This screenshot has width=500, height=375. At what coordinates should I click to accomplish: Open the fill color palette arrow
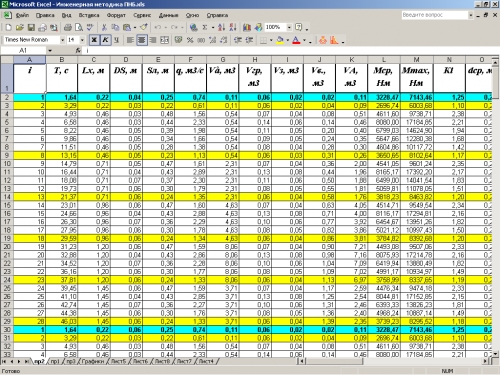[x=288, y=41]
